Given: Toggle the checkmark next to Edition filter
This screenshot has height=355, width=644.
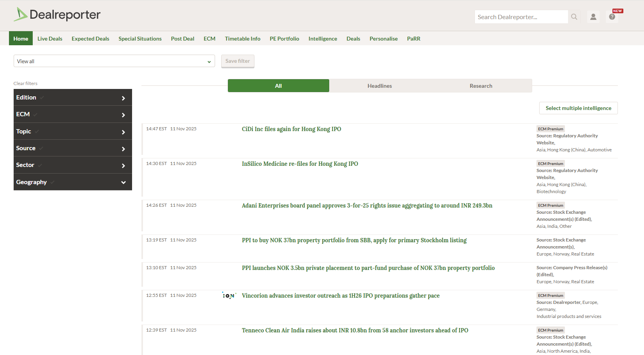Looking at the screenshot, I should click(42, 98).
